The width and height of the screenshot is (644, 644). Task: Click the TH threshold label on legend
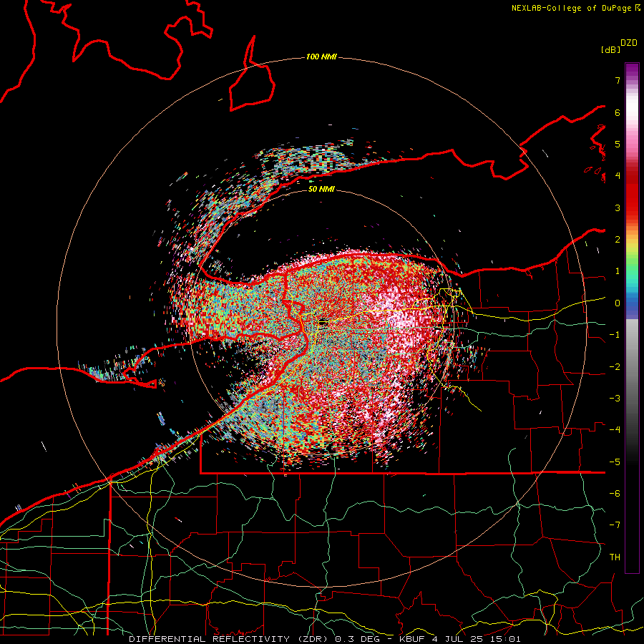pyautogui.click(x=615, y=557)
